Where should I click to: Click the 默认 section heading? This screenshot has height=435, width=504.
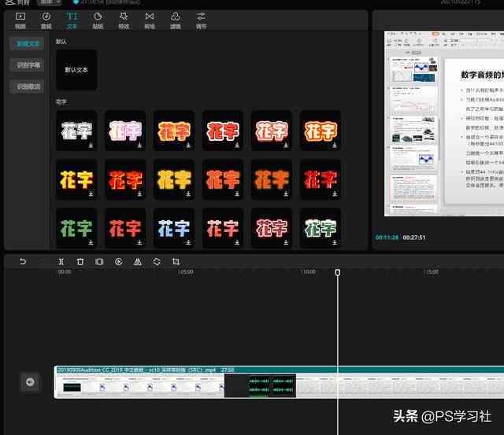pos(61,42)
